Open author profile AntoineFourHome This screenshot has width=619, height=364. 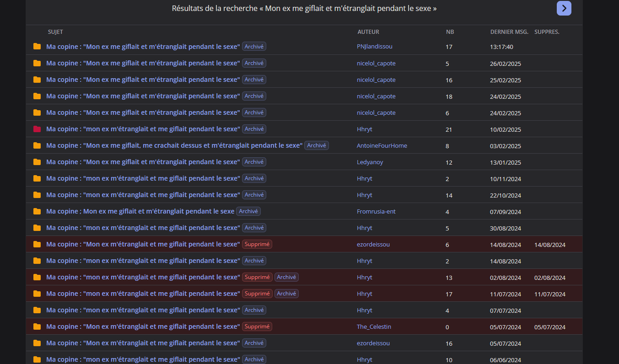382,146
